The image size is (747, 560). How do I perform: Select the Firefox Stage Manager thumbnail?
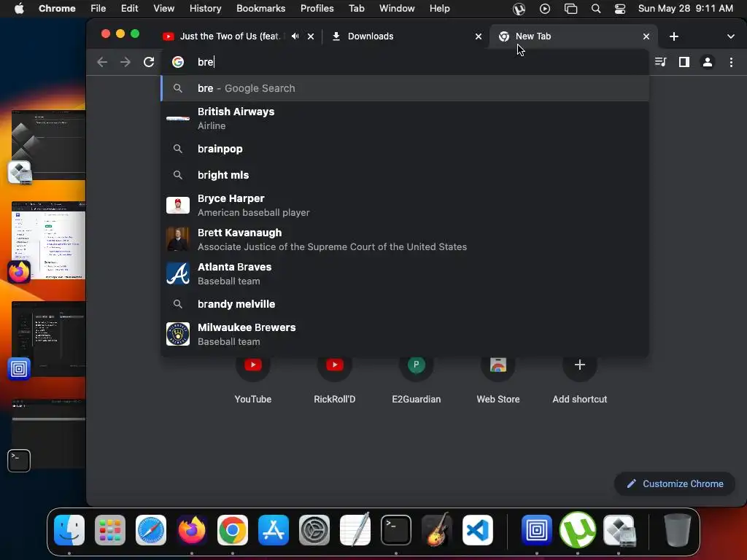coord(49,241)
